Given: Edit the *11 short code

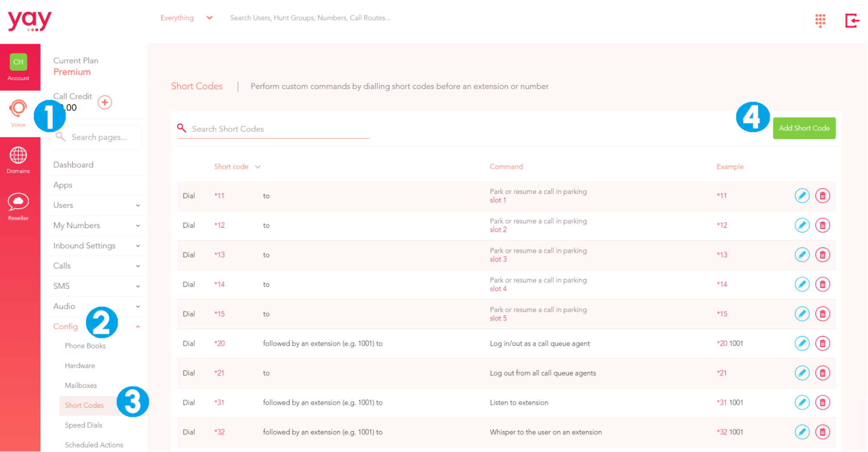Looking at the screenshot, I should click(802, 196).
